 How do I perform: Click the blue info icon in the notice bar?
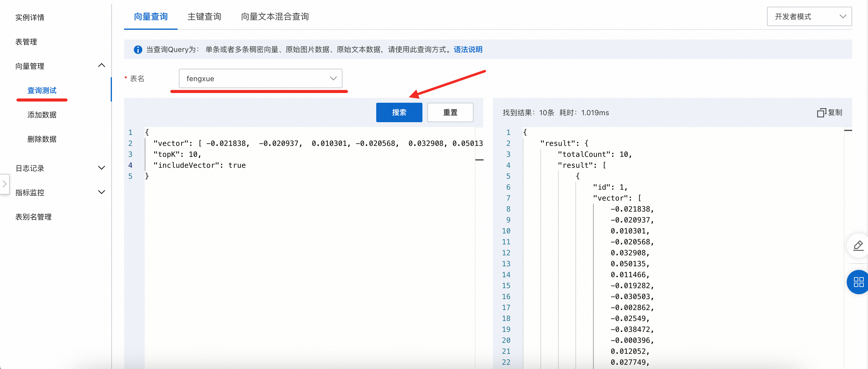coord(138,50)
